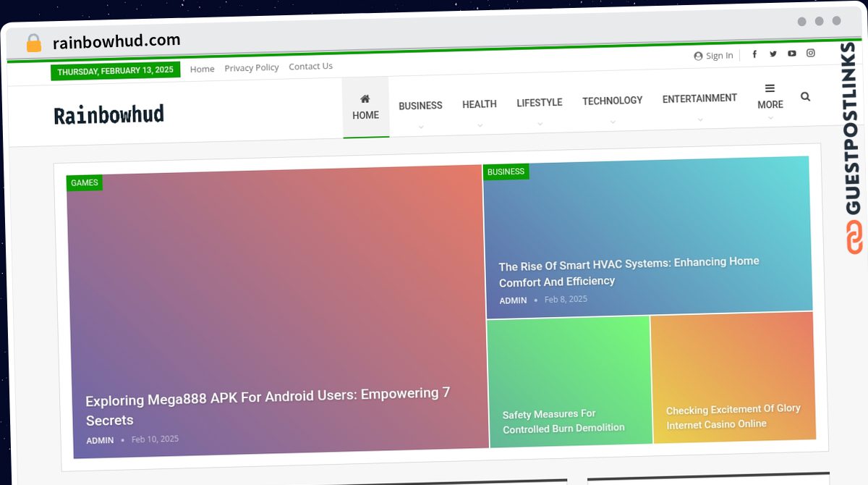Expand the Lifestyle dropdown chevron
Image resolution: width=868 pixels, height=485 pixels.
point(540,124)
